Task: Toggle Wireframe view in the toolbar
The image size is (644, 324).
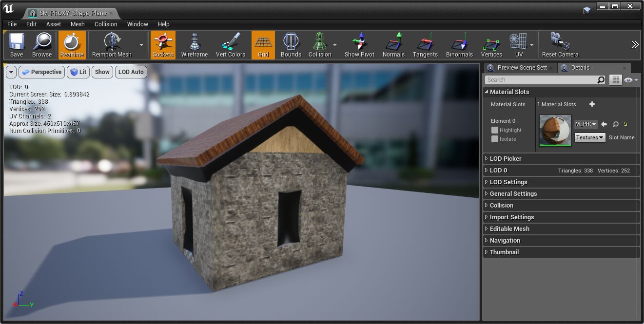Action: (195, 45)
